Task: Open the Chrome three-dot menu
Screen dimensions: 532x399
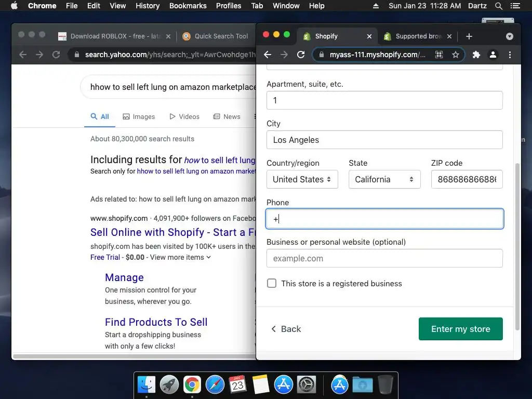Action: coord(510,55)
